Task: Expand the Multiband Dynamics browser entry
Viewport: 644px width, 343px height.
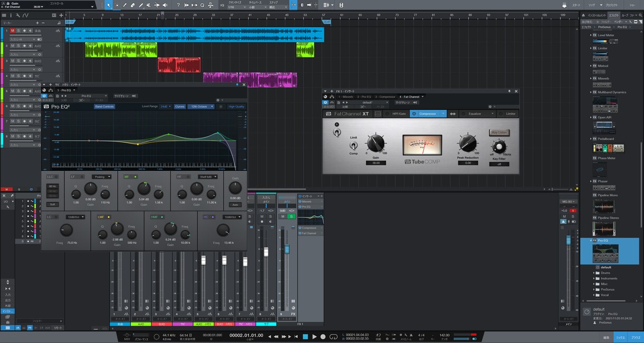Action: point(591,92)
